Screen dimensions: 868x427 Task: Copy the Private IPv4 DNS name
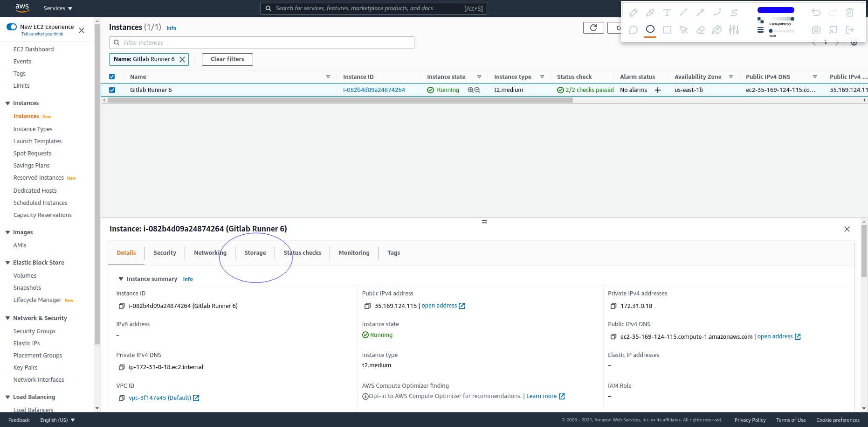click(122, 367)
